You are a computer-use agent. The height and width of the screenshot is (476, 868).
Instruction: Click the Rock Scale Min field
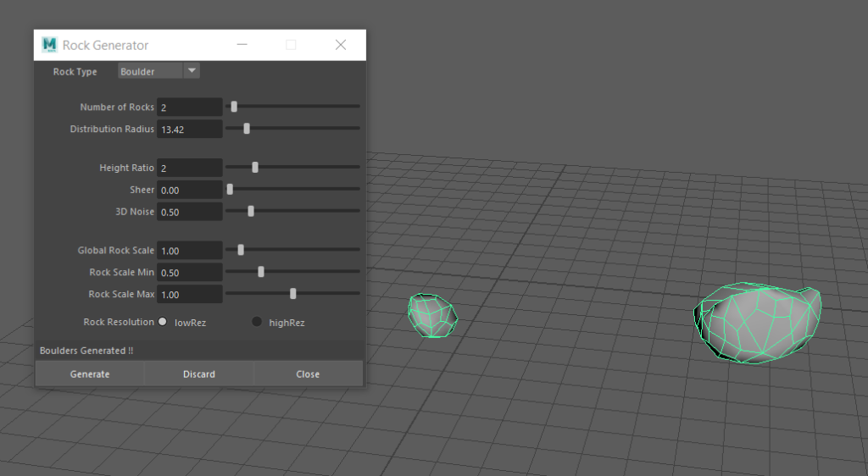(189, 273)
